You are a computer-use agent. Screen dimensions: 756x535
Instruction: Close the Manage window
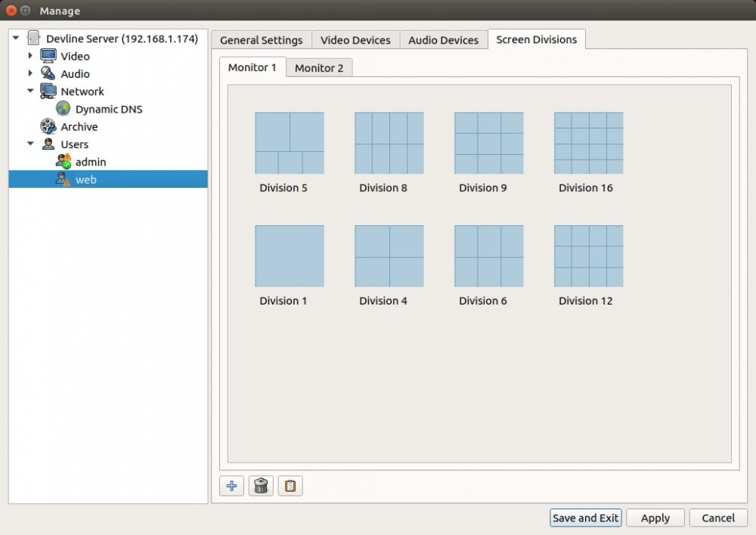coord(11,10)
